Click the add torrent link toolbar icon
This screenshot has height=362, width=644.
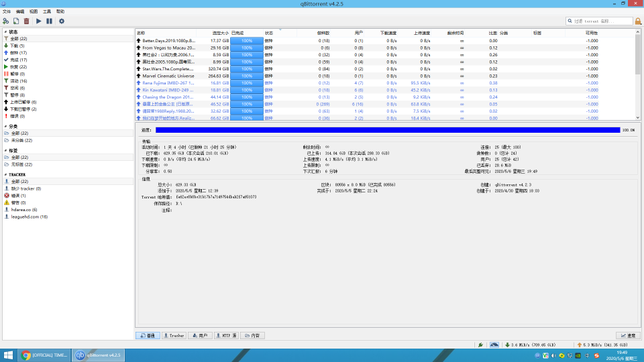[x=6, y=21]
